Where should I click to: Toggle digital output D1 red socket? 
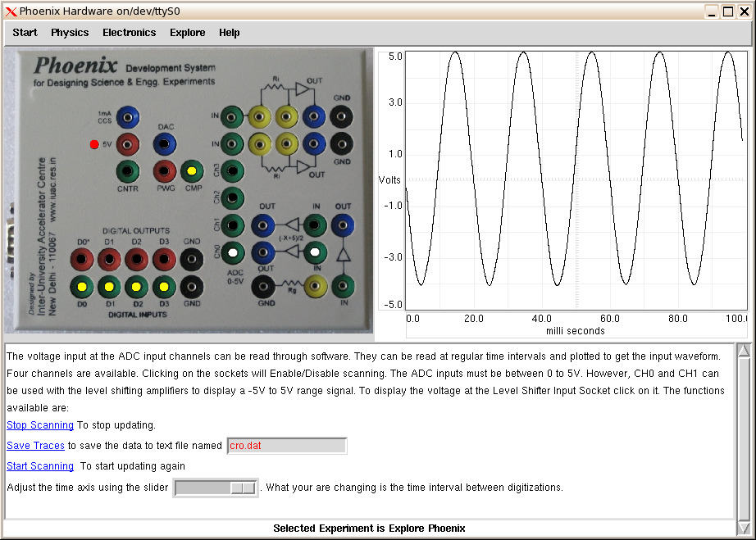tap(109, 260)
